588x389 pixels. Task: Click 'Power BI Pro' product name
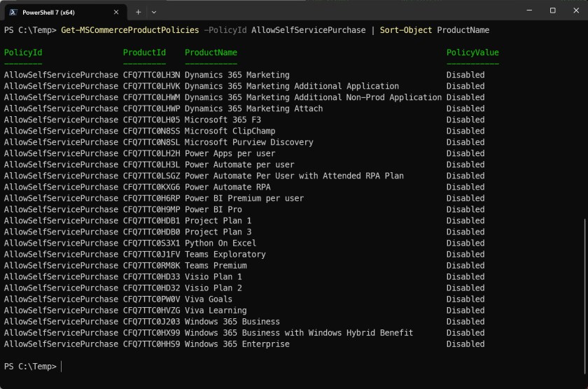213,210
